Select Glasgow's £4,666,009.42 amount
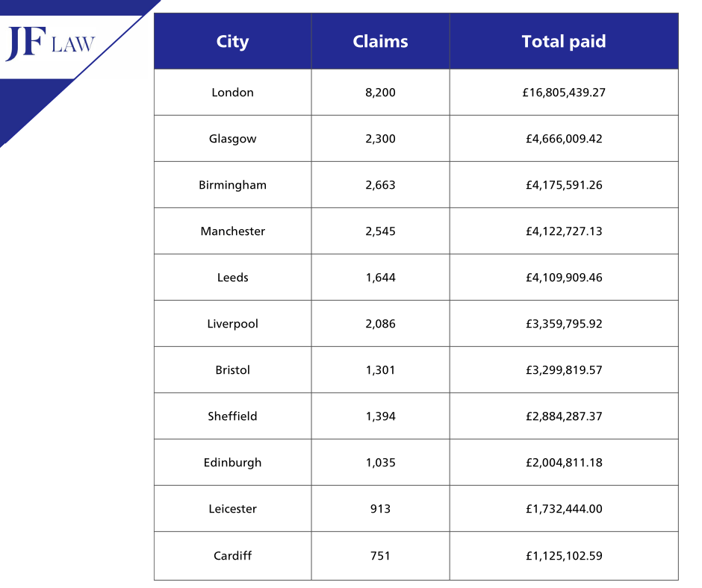The height and width of the screenshot is (588, 702). point(564,139)
